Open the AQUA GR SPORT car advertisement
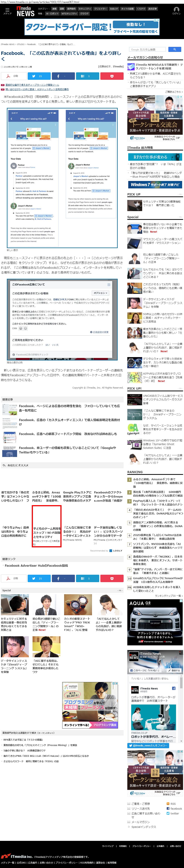184x868 pixels. (155, 622)
